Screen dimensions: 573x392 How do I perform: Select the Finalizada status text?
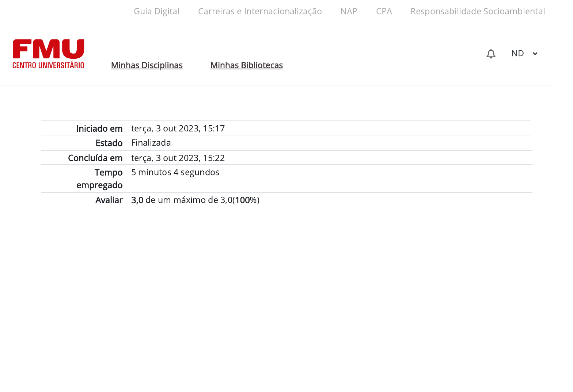pos(151,143)
